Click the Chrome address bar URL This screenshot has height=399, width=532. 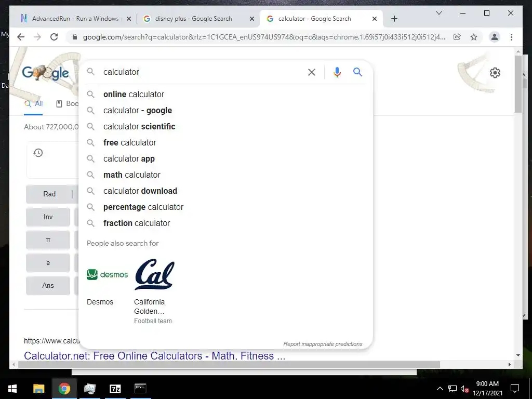pyautogui.click(x=264, y=37)
